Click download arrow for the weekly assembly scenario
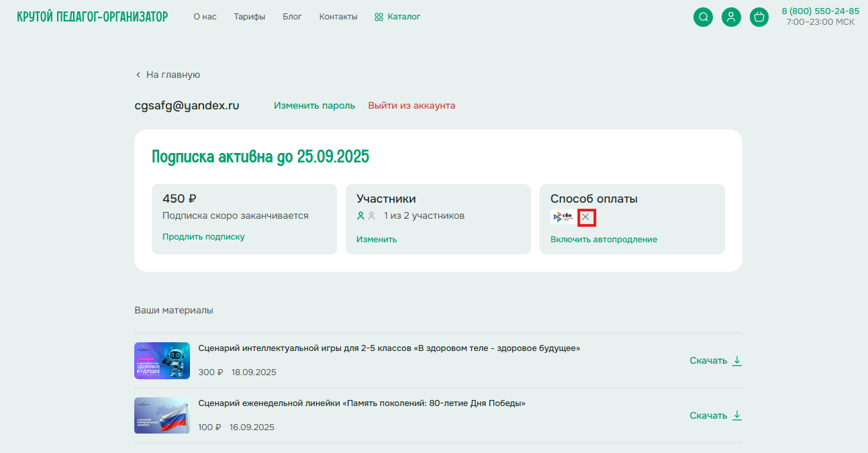The width and height of the screenshot is (868, 453). pos(737,415)
